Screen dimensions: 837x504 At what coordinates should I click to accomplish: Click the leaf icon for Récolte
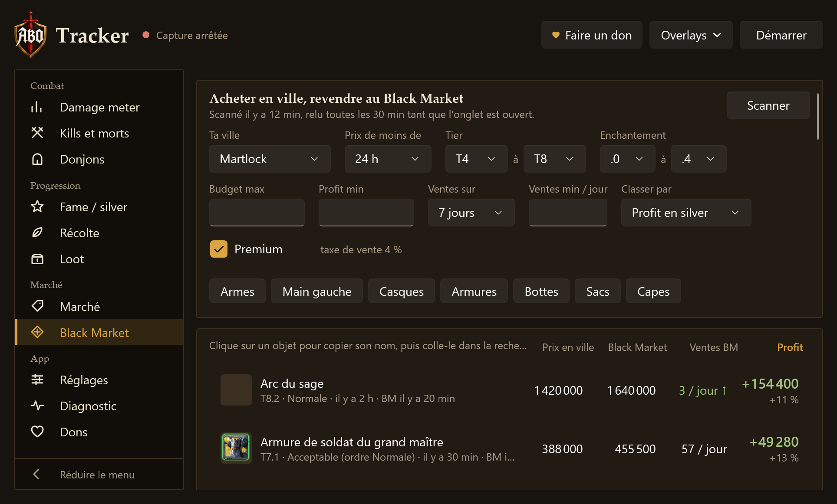[37, 233]
